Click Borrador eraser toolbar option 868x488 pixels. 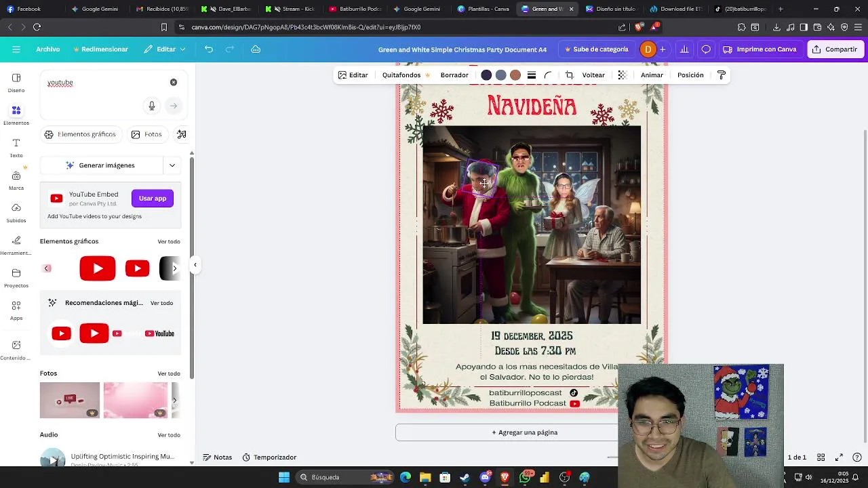(454, 75)
